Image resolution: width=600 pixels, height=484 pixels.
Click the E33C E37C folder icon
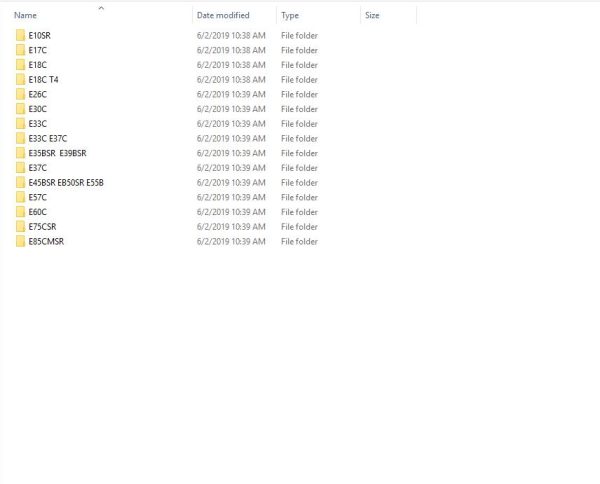pos(21,139)
